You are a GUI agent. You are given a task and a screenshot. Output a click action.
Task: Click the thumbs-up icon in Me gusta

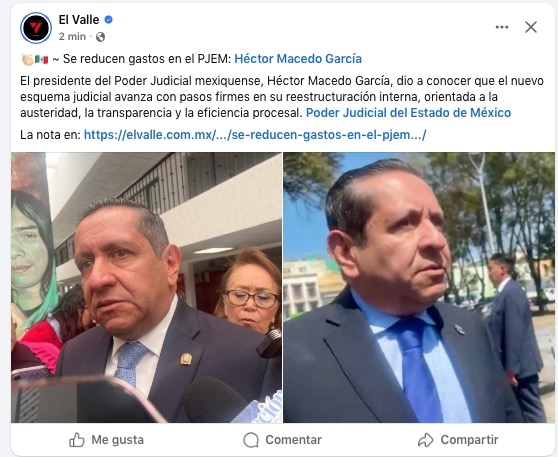[77, 440]
